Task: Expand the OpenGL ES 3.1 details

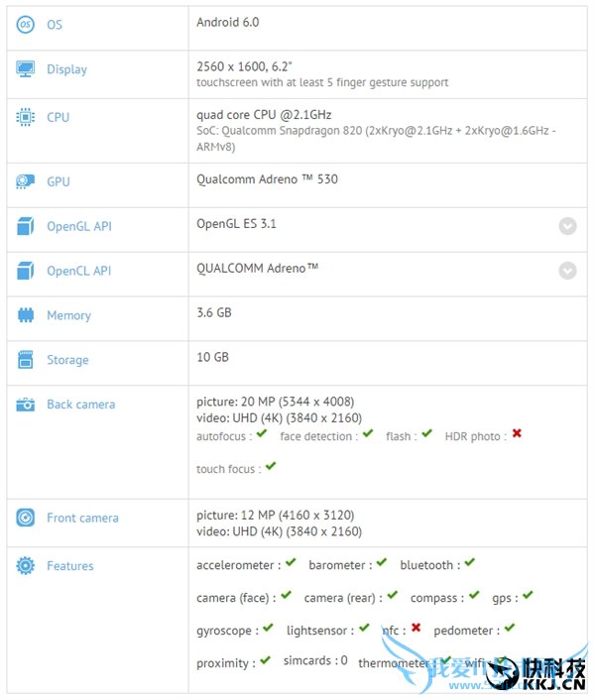Action: (567, 226)
